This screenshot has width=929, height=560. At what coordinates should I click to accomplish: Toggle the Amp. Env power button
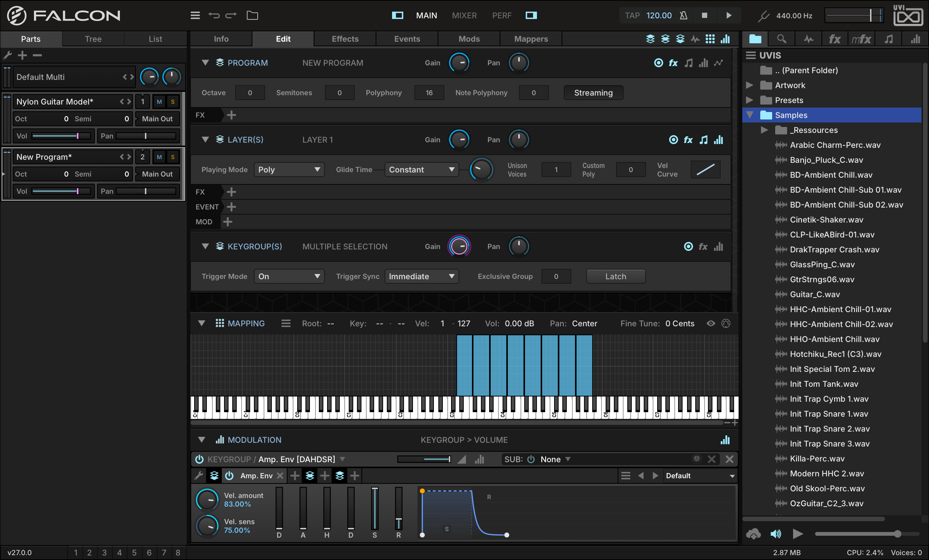click(229, 476)
